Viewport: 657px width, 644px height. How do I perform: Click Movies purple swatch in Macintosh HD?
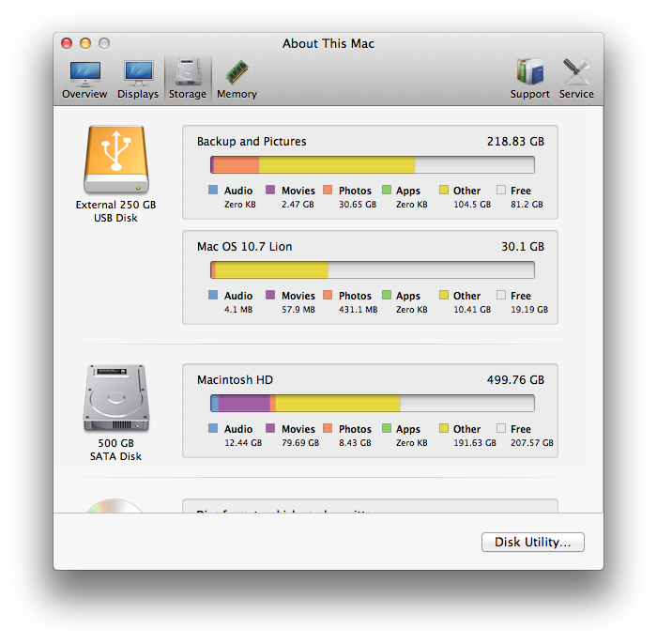coord(270,428)
